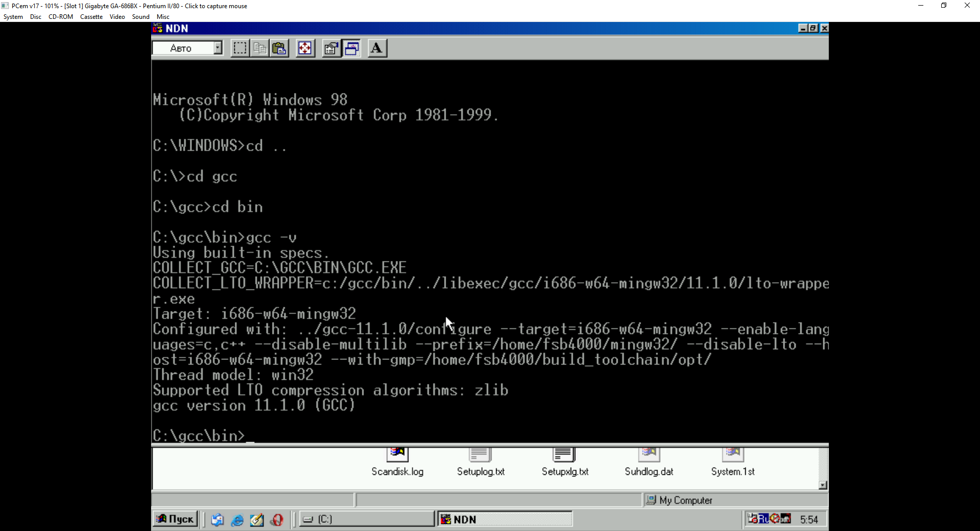Screen dimensions: 980x531
Task: Select the Setuplog.txt file icon
Action: tap(481, 462)
